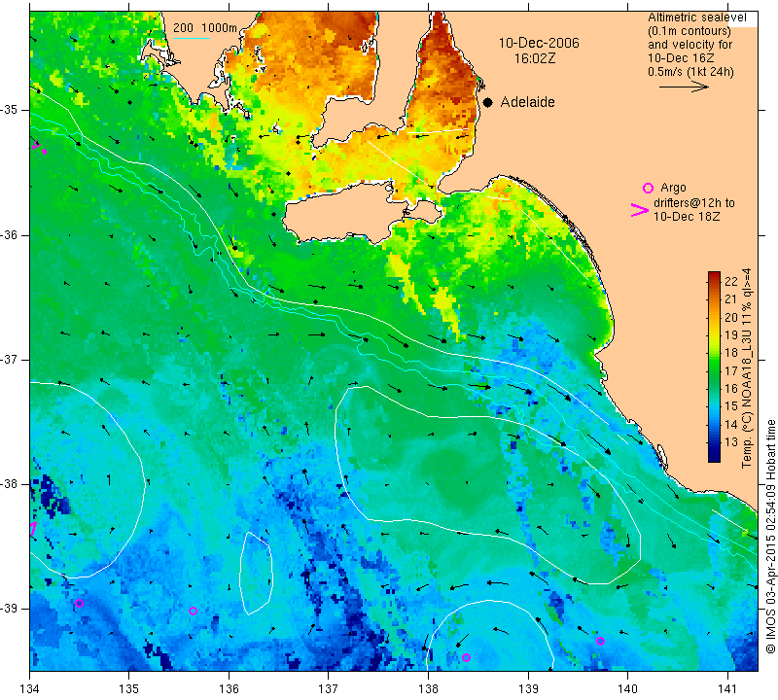Click the Adelaide label

527,102
